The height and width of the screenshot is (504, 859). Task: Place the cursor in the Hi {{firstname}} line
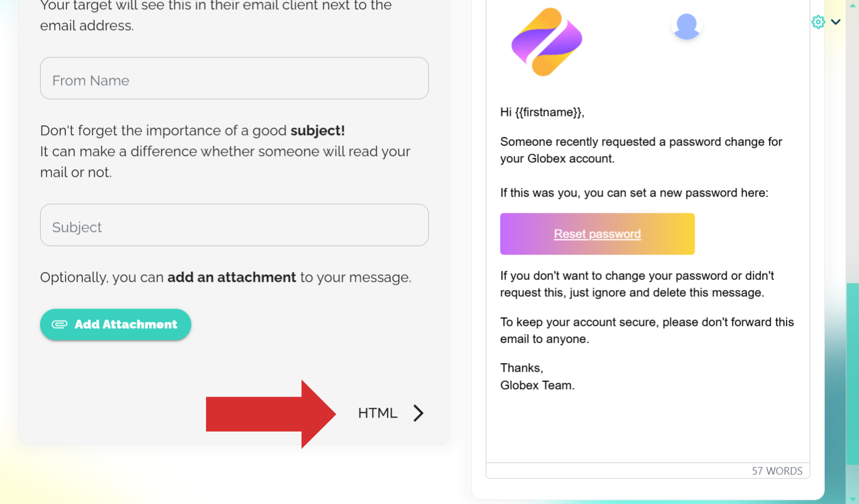(x=542, y=113)
